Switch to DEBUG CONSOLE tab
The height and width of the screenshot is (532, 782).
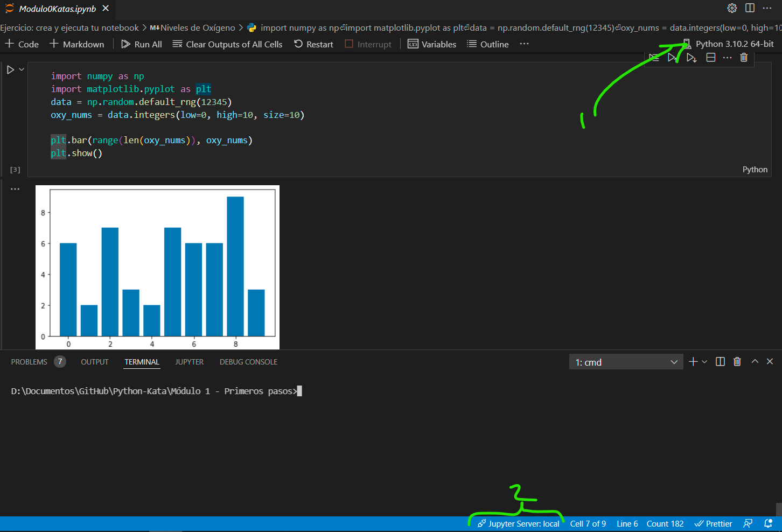pos(248,362)
